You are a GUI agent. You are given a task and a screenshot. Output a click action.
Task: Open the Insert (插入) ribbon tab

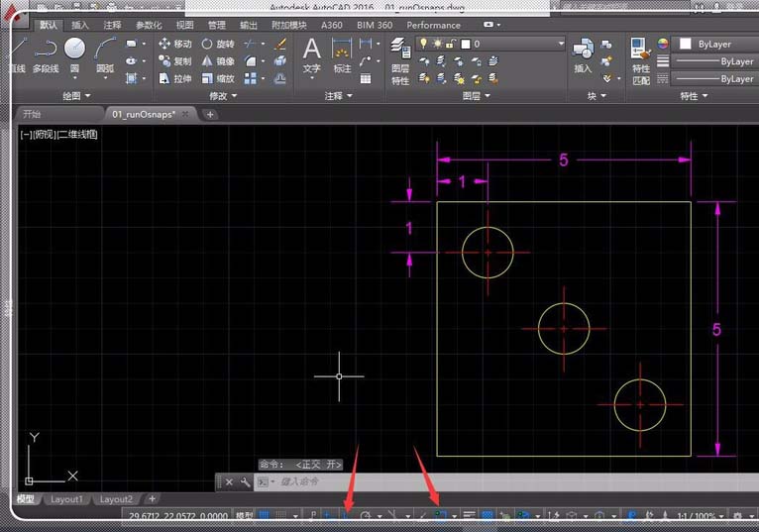[80, 25]
